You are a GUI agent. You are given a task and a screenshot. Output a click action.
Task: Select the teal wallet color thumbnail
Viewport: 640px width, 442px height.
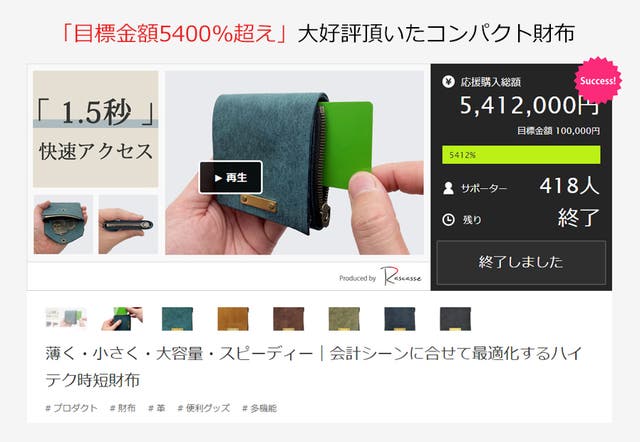pos(177,318)
